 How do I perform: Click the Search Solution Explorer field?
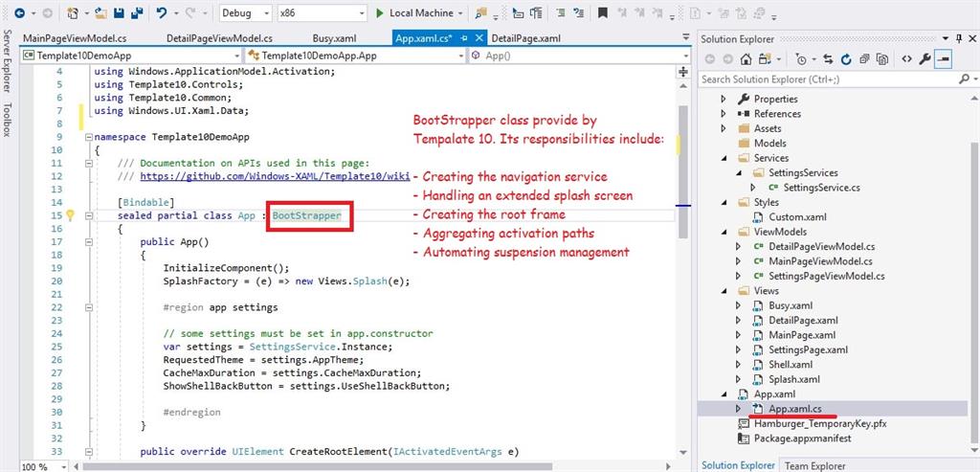828,79
